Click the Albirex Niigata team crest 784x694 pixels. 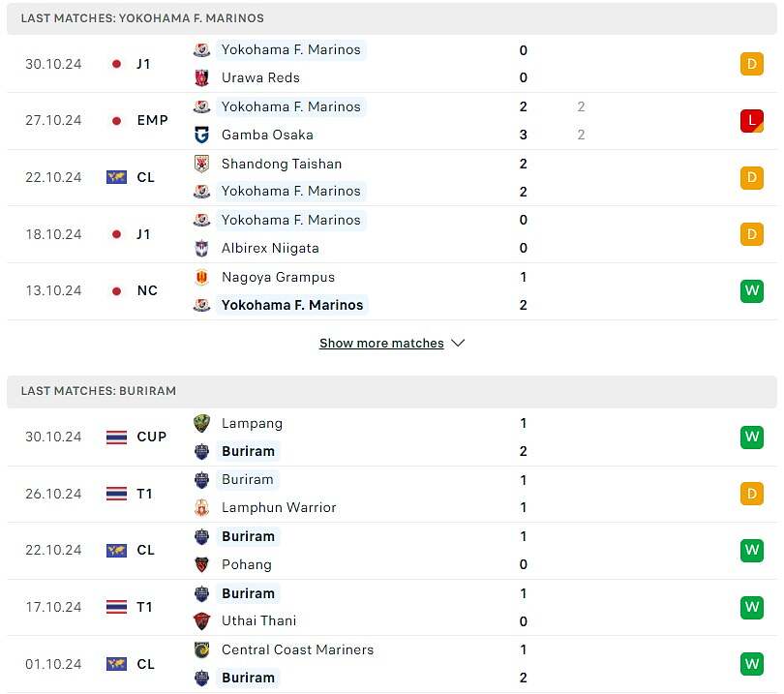point(201,248)
